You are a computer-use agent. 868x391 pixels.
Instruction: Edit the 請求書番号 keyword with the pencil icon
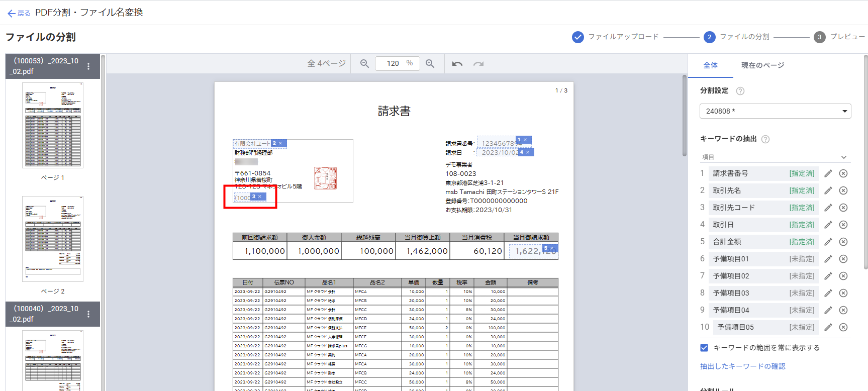pyautogui.click(x=828, y=173)
